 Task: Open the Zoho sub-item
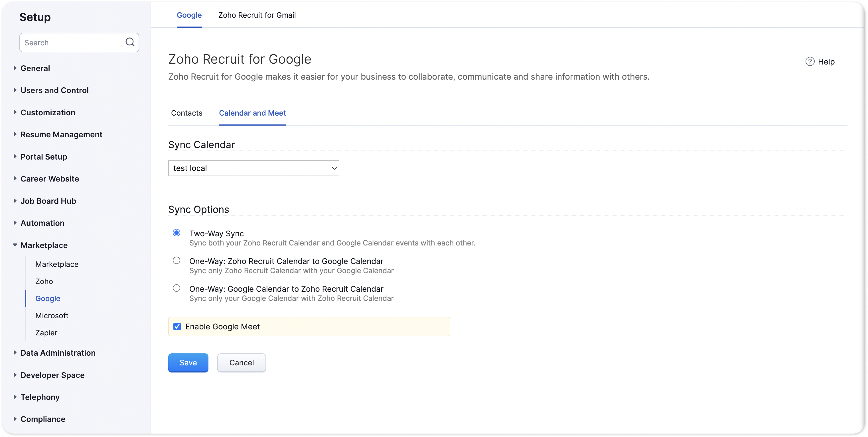pyautogui.click(x=44, y=281)
